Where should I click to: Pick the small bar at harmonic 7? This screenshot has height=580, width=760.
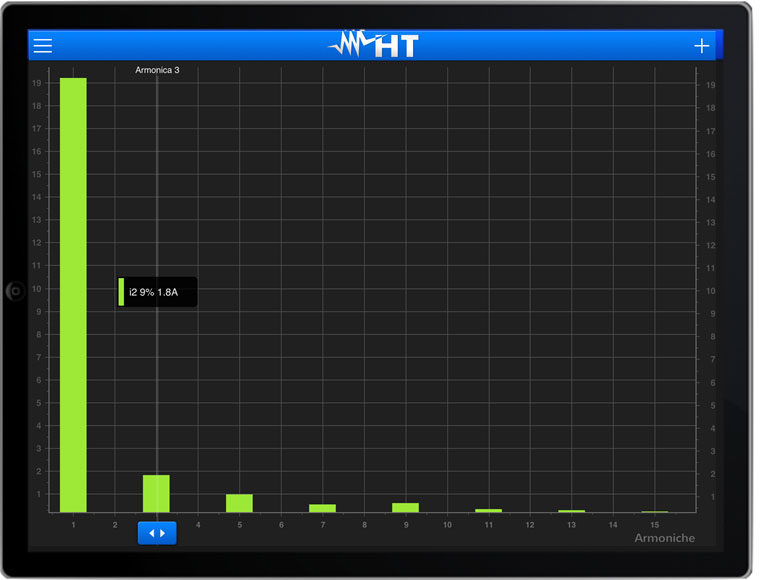coord(322,508)
